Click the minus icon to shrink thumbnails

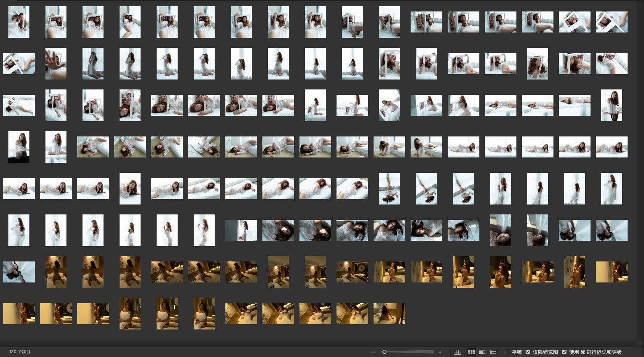374,352
